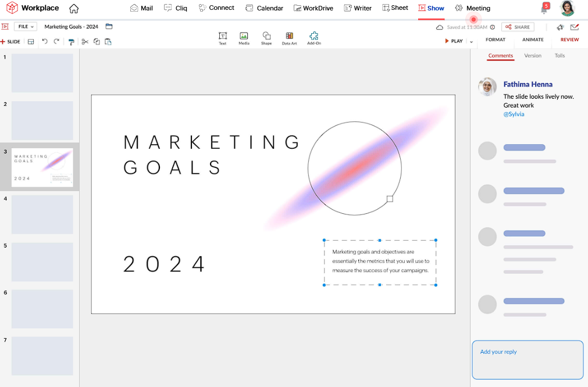This screenshot has width=588, height=387.
Task: Click the @Sylvia mention link
Action: point(514,114)
